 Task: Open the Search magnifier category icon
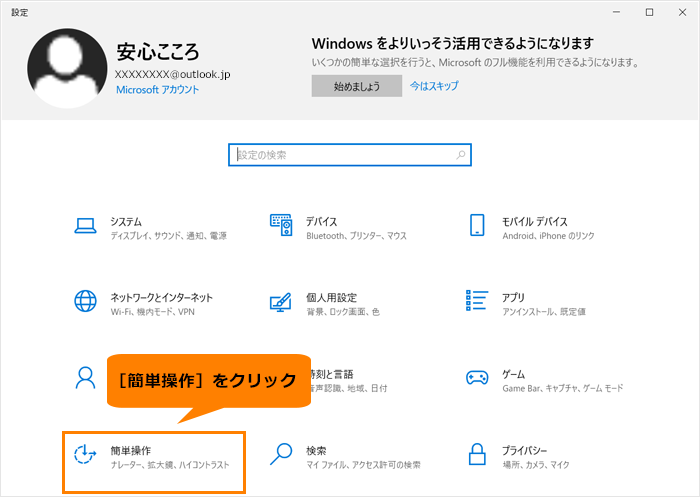click(x=281, y=454)
